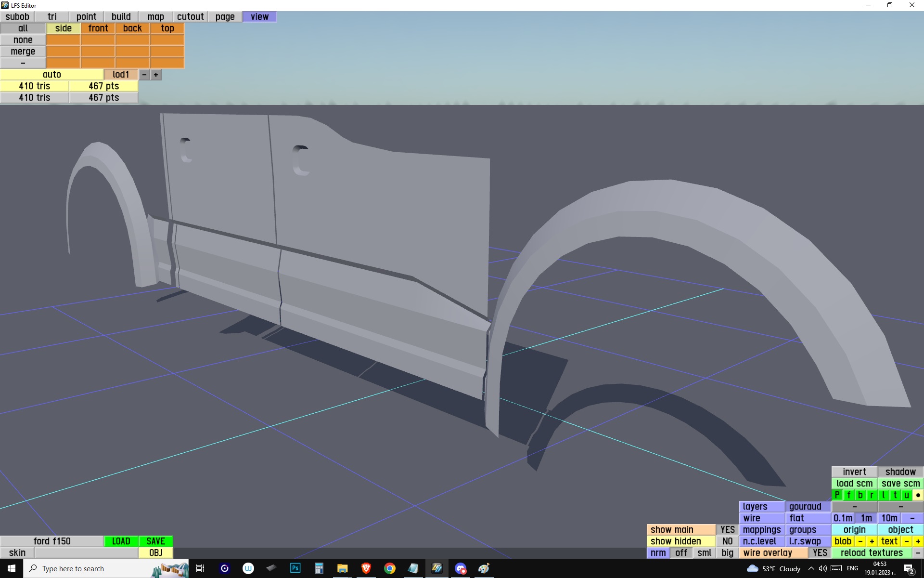Viewport: 924px width, 578px height.
Task: Increase lod1 with the plus button
Action: tap(156, 75)
